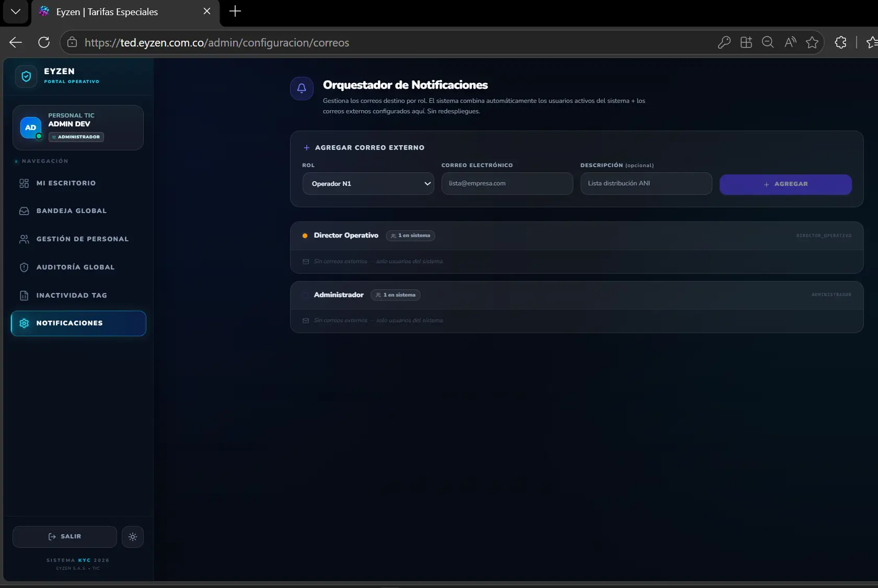Screen dimensions: 878x588
Task: Click the plus icon beside Agregar Correo Externo
Action: [x=307, y=148]
